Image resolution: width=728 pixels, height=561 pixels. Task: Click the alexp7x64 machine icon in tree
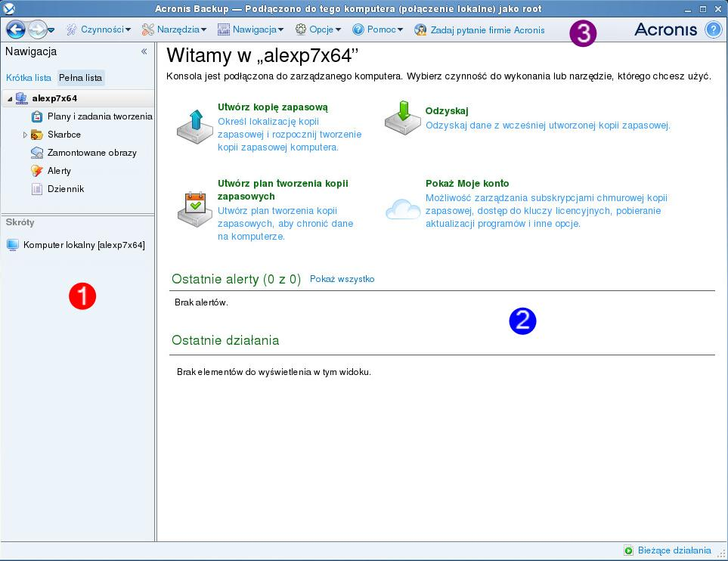[21, 98]
